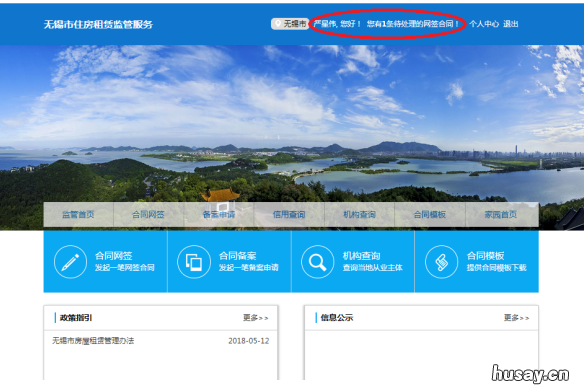Viewport: 584px width, 391px height.
Task: Click the magnifier icon for 机构查询
Action: click(318, 262)
